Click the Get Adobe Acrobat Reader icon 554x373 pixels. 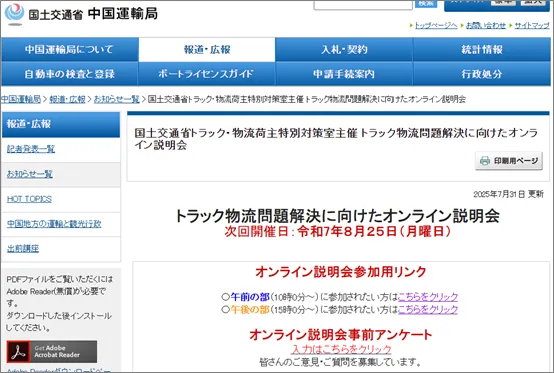pos(52,351)
